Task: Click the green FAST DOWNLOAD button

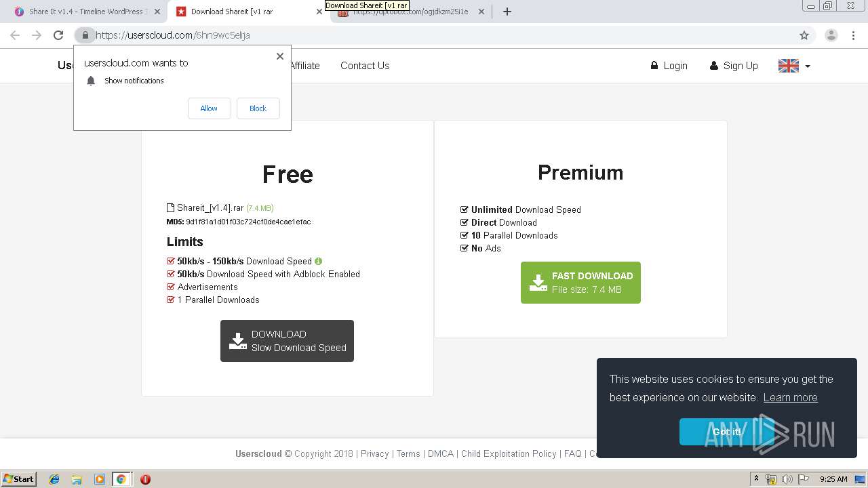Action: coord(580,283)
